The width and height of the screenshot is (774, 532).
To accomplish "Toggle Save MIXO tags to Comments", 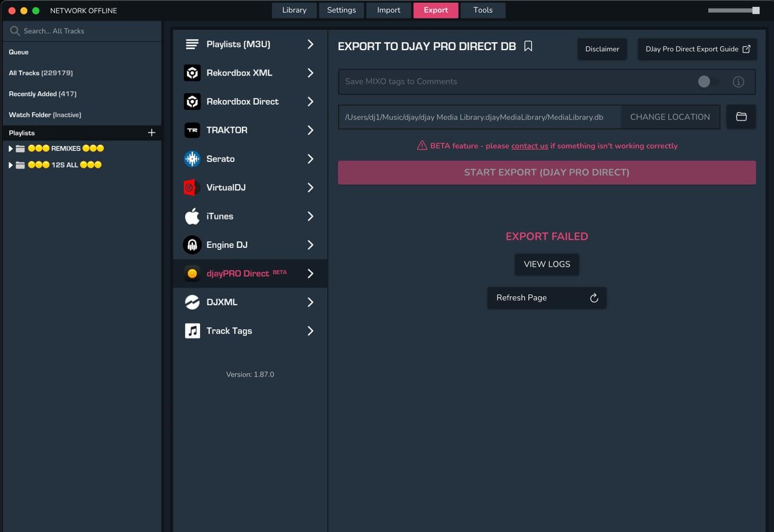I will (x=707, y=82).
